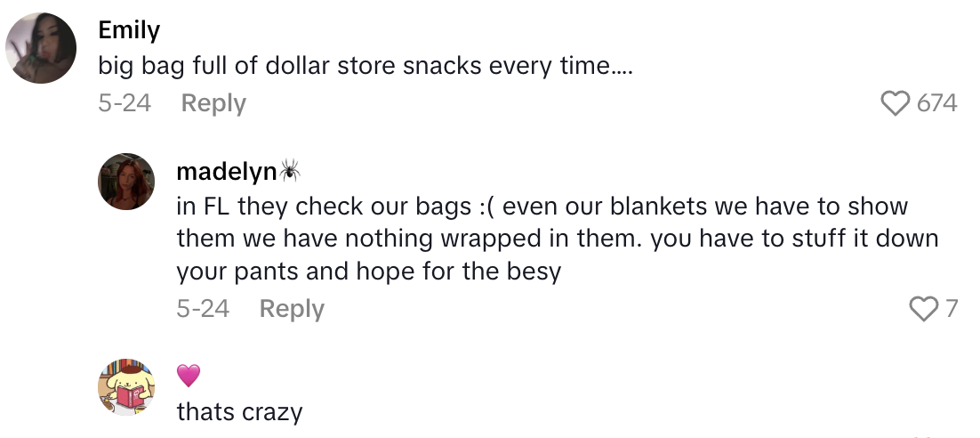Click the 674 like count
Image resolution: width=980 pixels, height=438 pixels.
[x=936, y=104]
